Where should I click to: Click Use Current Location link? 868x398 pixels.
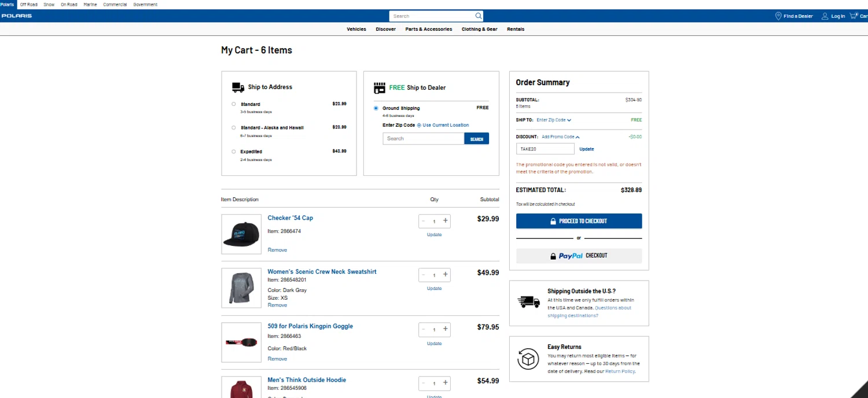coord(446,125)
